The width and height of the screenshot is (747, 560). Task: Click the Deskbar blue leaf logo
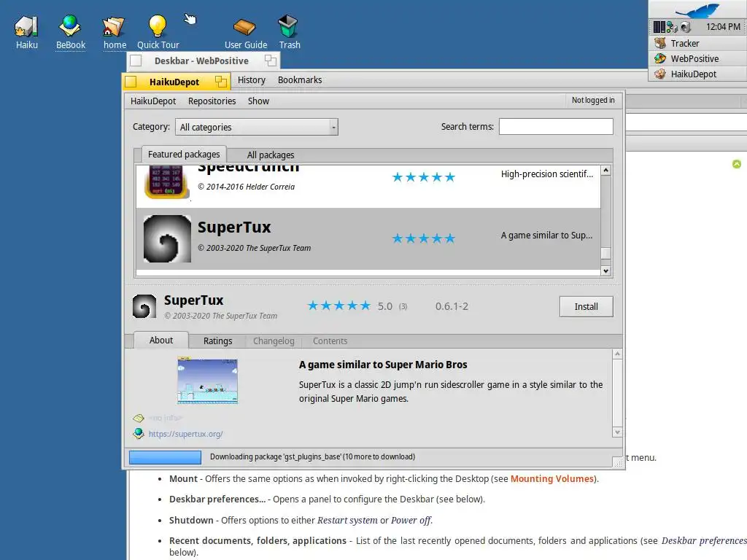(697, 10)
